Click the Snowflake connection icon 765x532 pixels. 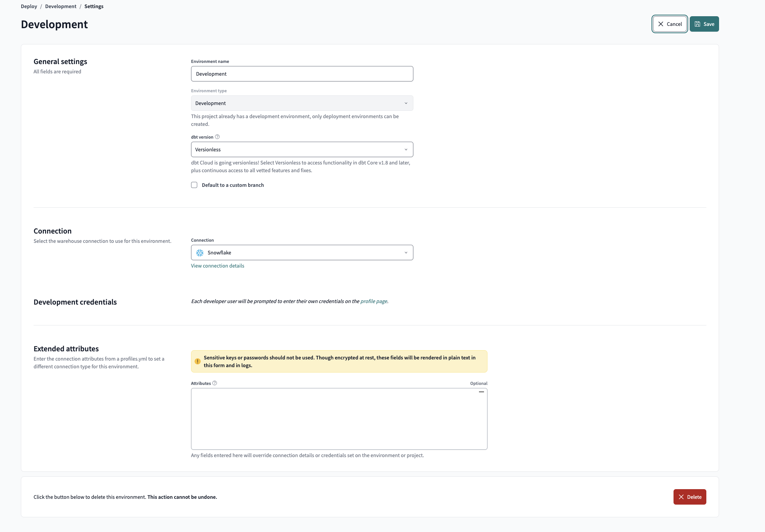[201, 252]
